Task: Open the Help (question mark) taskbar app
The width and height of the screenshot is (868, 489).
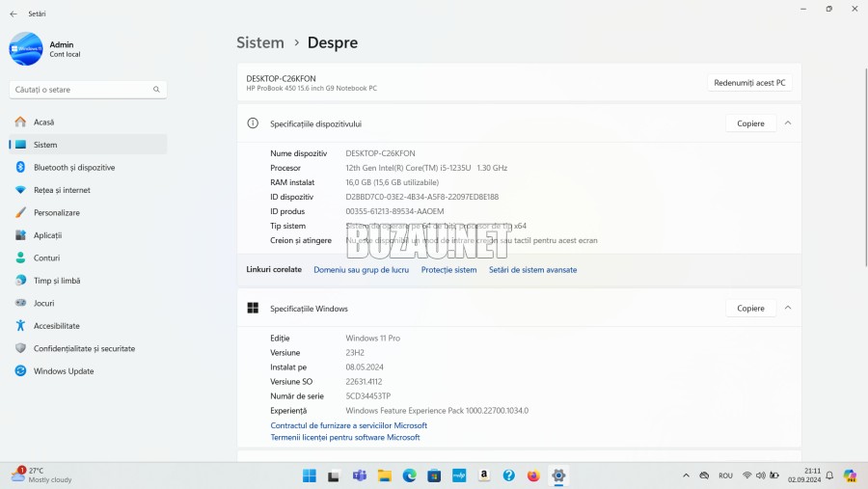Action: click(508, 475)
